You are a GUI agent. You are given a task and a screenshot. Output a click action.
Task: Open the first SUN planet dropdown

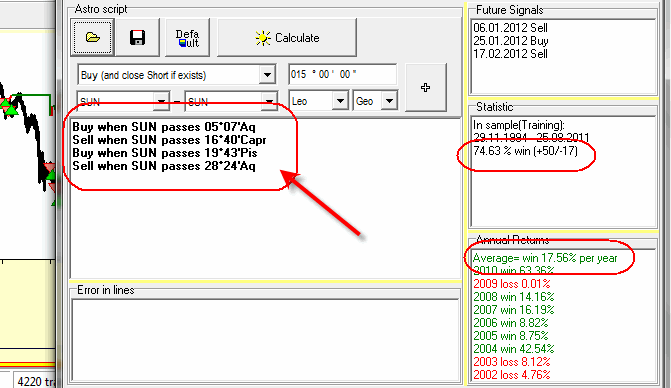161,101
